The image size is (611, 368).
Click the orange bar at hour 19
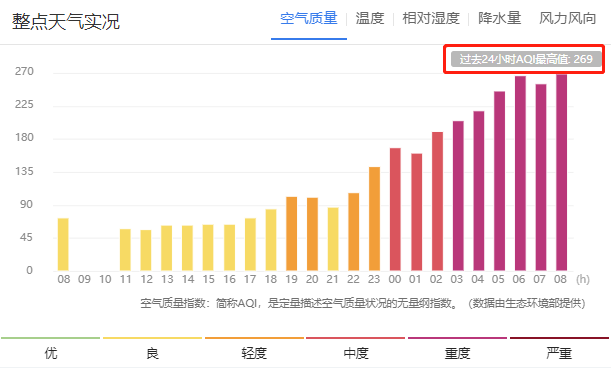291,234
